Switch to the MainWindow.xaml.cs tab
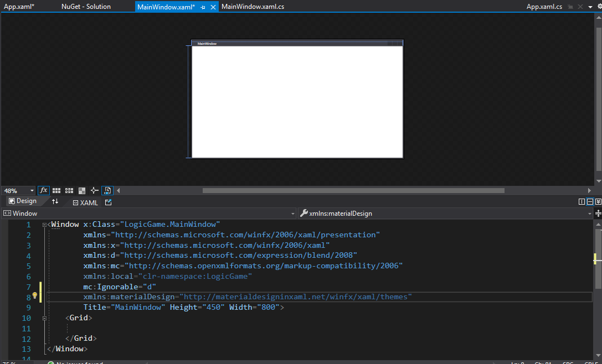Image resolution: width=602 pixels, height=364 pixels. 253,7
